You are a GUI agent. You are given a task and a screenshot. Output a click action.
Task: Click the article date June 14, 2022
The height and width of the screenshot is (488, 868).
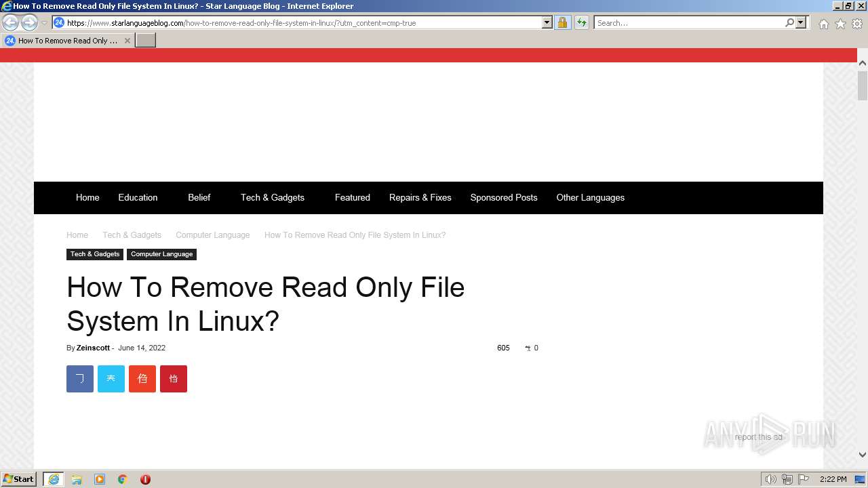[x=142, y=348]
